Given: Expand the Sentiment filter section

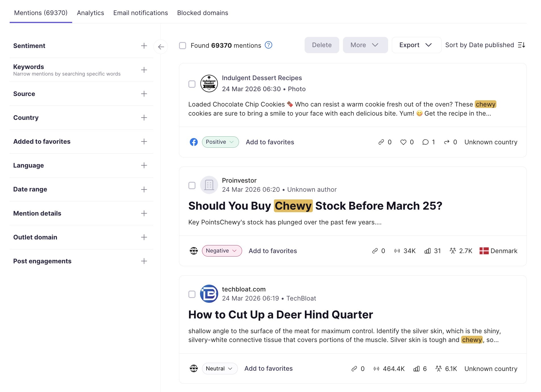Looking at the screenshot, I should point(144,46).
